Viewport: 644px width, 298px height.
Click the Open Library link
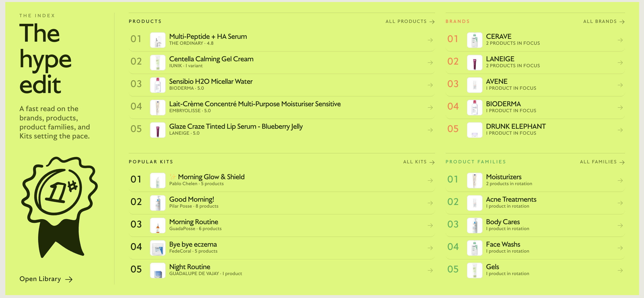(46, 279)
